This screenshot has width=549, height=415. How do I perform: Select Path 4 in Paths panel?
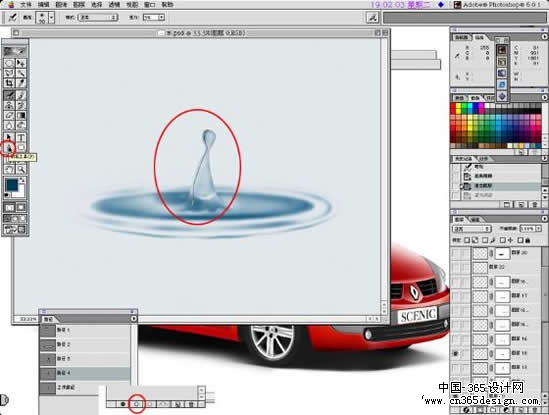[85, 373]
